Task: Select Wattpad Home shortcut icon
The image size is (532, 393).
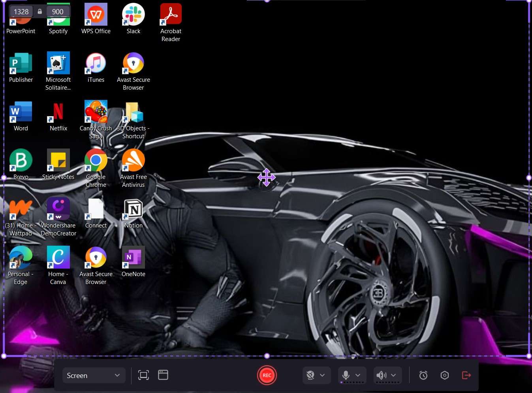Action: click(21, 217)
